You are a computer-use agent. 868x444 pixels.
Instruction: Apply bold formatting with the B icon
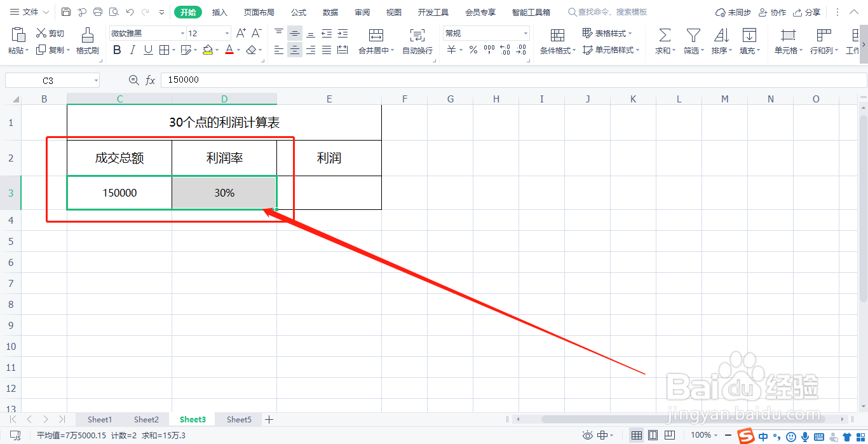116,50
